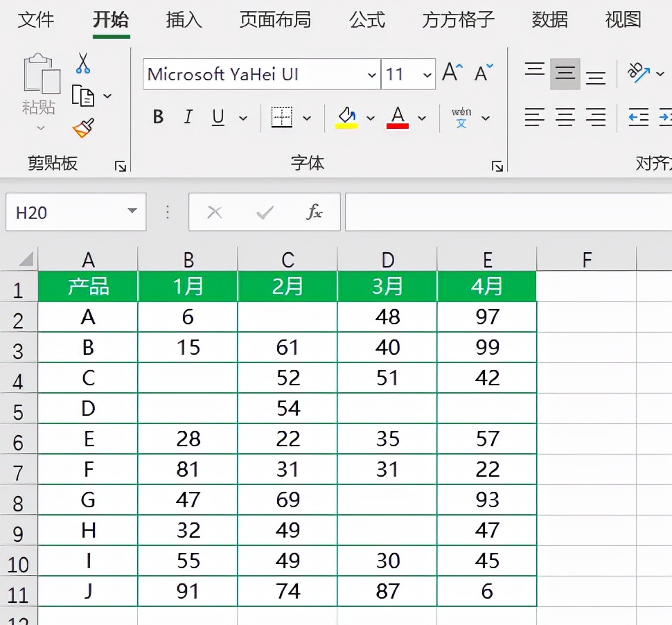Switch to the 插入 ribbon tab
Screen dimensions: 672x625
182,21
